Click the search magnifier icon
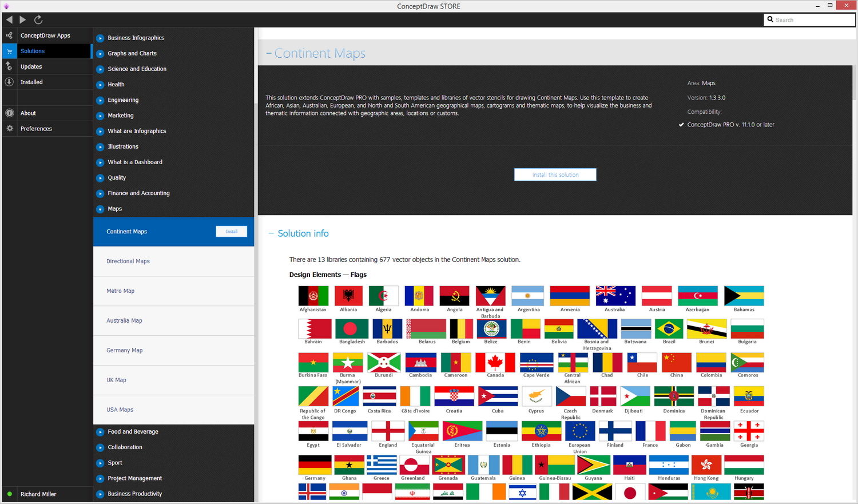This screenshot has height=504, width=858. pos(770,19)
